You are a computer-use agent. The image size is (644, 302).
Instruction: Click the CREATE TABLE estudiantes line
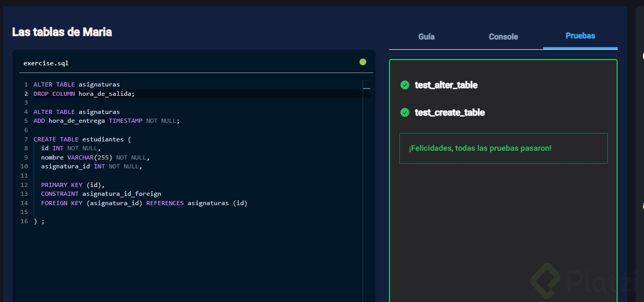click(x=83, y=139)
